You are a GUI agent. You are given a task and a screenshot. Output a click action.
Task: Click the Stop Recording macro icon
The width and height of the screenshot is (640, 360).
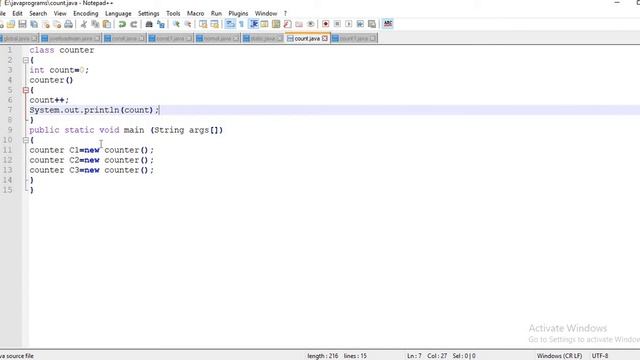pyautogui.click(x=337, y=24)
